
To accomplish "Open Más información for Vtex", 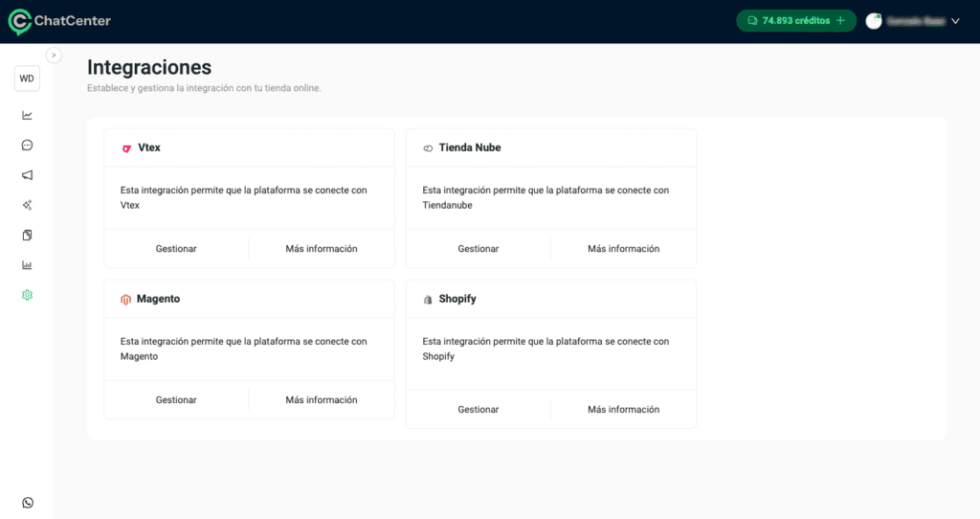I will pyautogui.click(x=322, y=249).
